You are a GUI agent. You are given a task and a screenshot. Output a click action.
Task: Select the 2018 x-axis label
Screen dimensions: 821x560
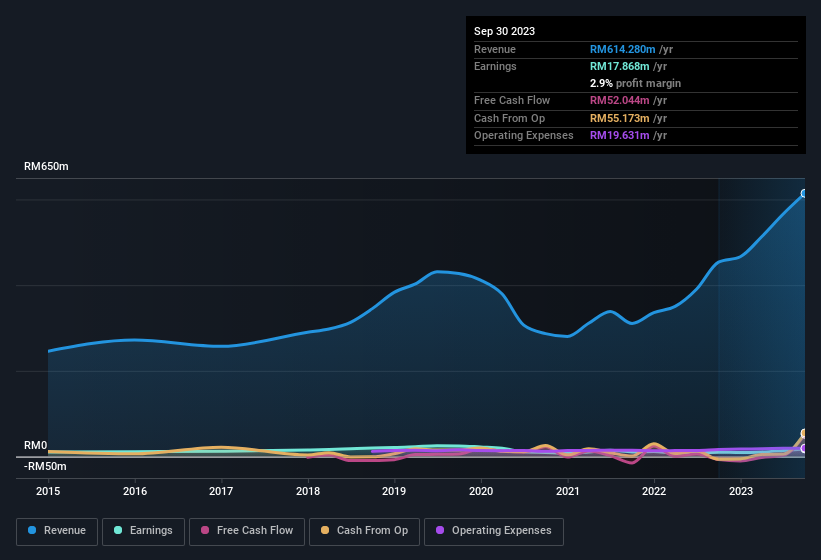308,491
